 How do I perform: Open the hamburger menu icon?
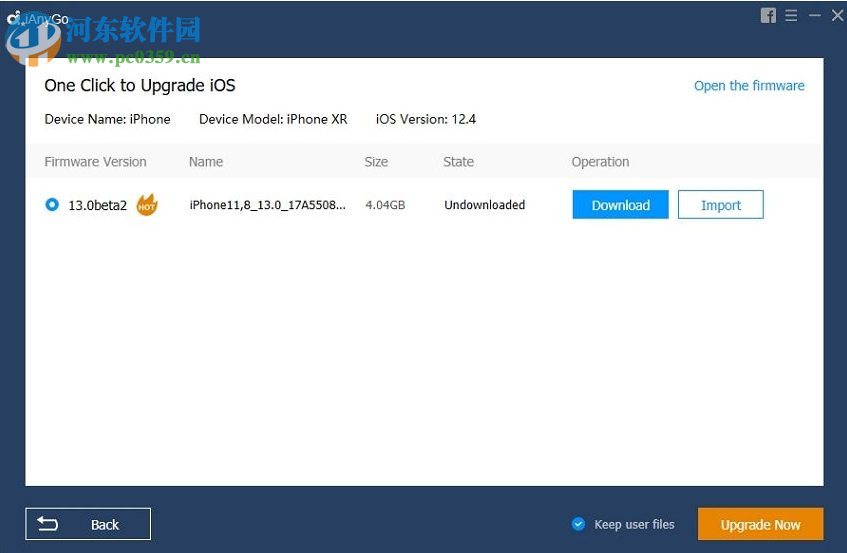coord(791,16)
